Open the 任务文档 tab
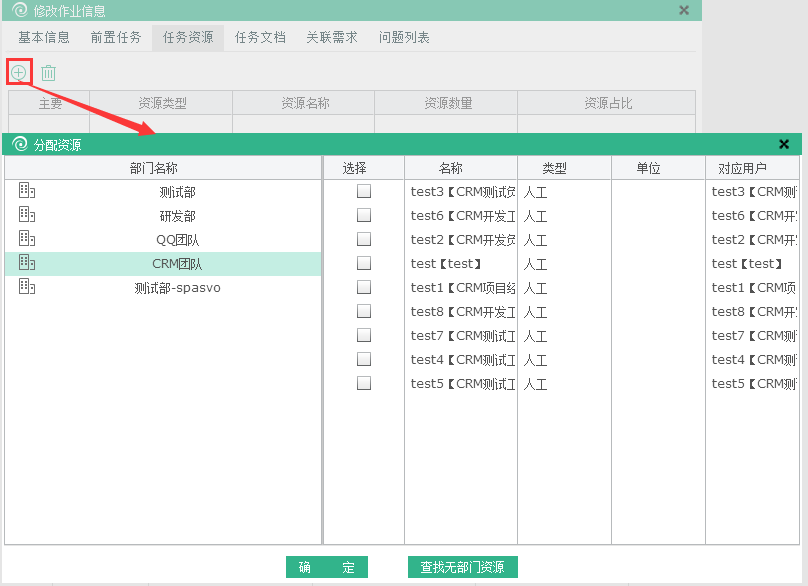The width and height of the screenshot is (808, 586). [260, 37]
